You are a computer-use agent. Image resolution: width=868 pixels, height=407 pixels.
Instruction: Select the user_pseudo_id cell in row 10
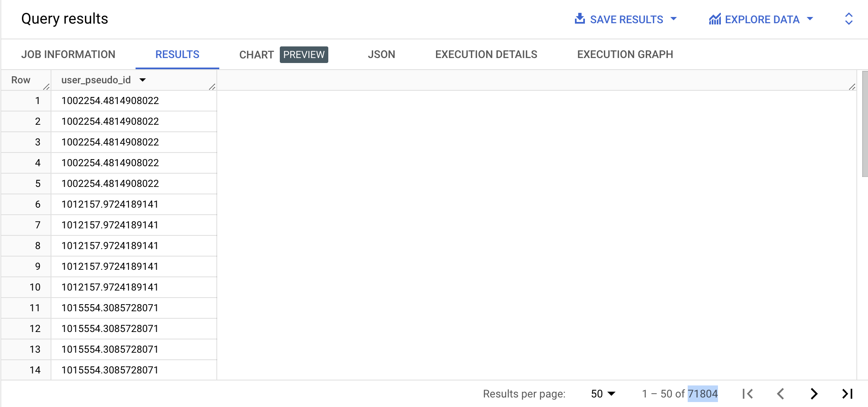point(134,287)
